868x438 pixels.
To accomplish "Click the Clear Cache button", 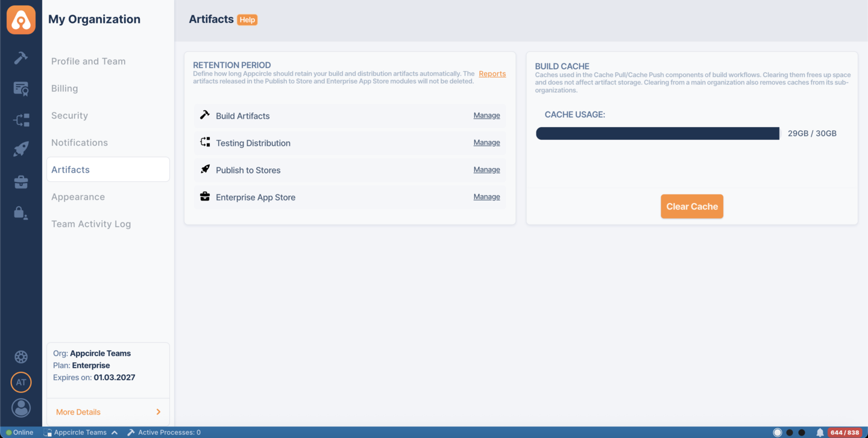I will pyautogui.click(x=691, y=206).
